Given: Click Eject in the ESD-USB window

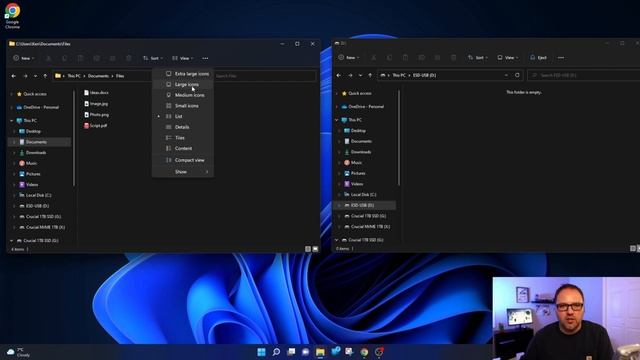Looking at the screenshot, I should 538,58.
